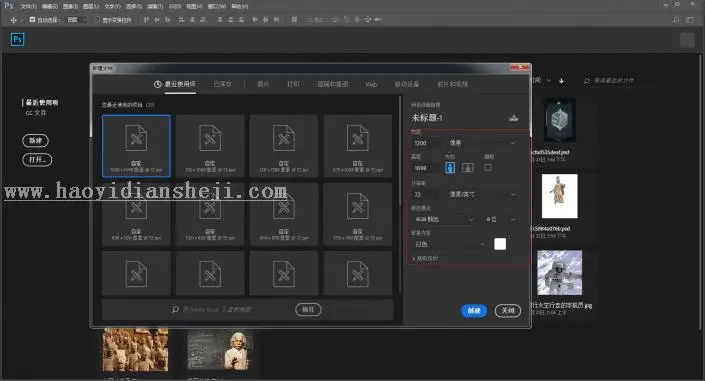
Task: Click the 打开... button on start screen
Action: [x=37, y=160]
